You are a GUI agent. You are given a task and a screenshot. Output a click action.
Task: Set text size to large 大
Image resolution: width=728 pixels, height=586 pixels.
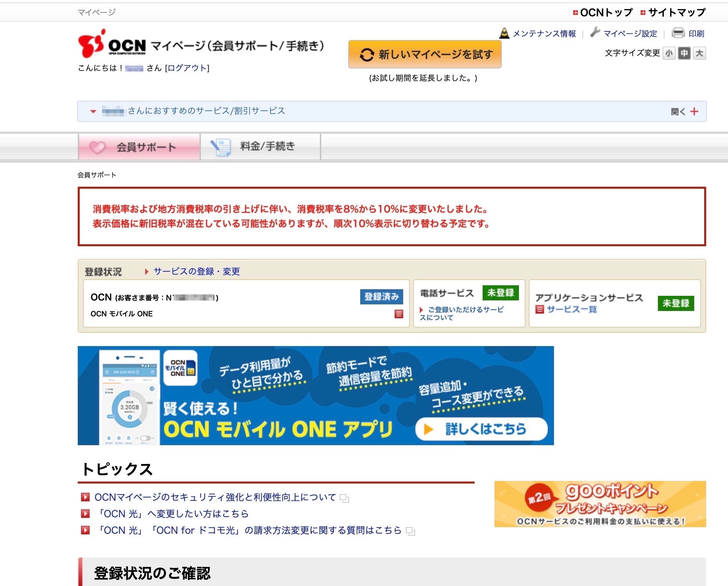[x=699, y=53]
